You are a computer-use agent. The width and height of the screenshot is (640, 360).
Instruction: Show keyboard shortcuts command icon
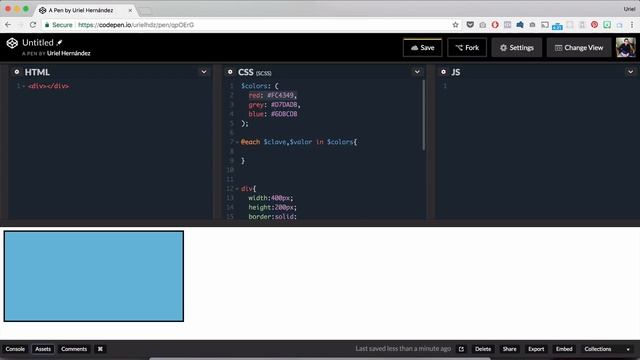(x=100, y=349)
